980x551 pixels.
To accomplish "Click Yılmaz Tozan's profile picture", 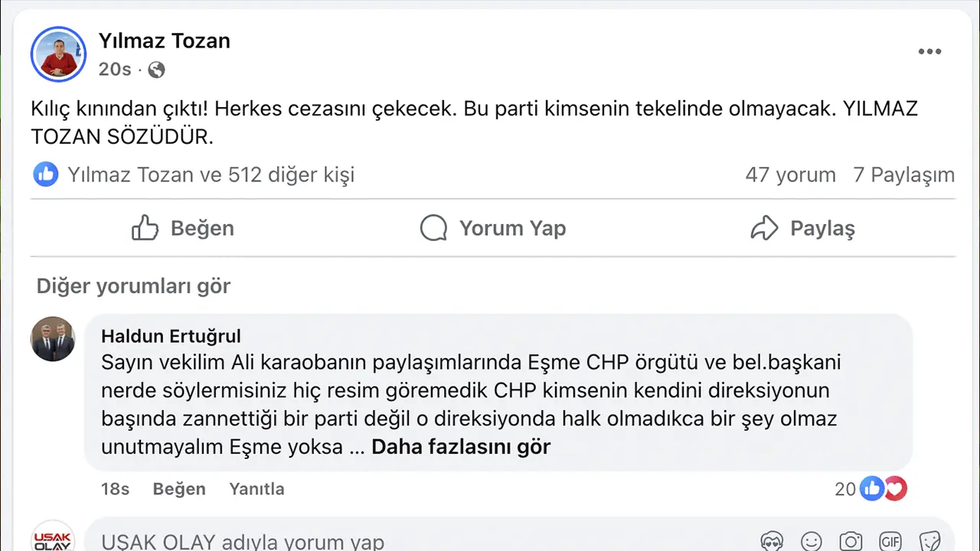I will coord(59,54).
